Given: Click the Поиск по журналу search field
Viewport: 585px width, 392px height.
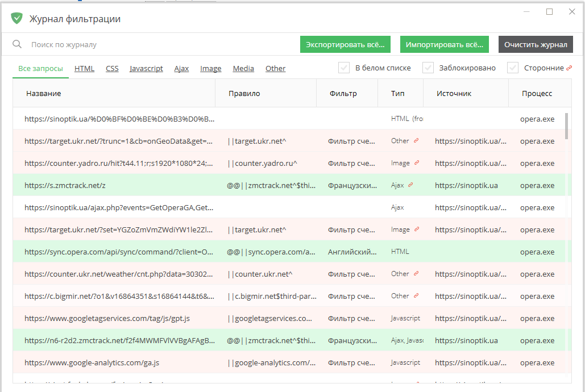Looking at the screenshot, I should (x=114, y=44).
